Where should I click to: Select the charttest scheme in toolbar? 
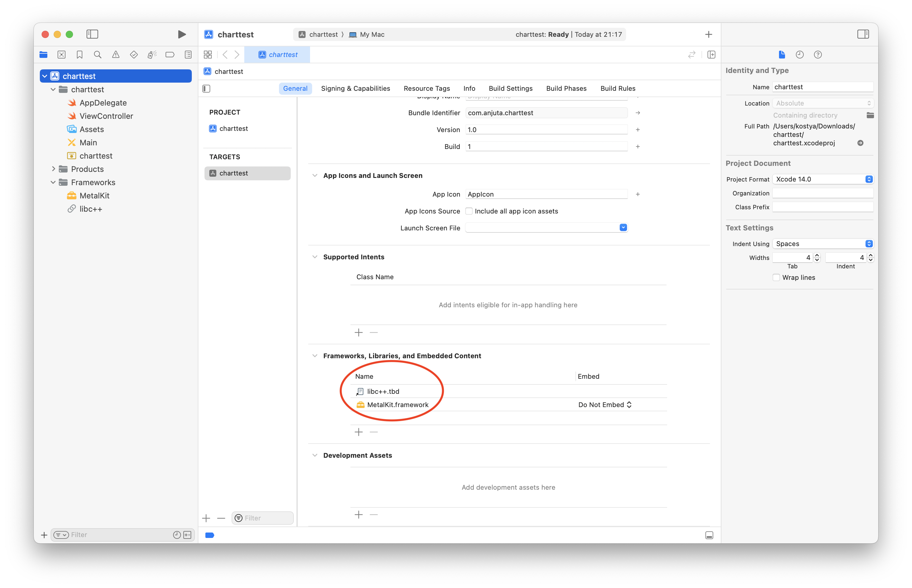pyautogui.click(x=318, y=34)
